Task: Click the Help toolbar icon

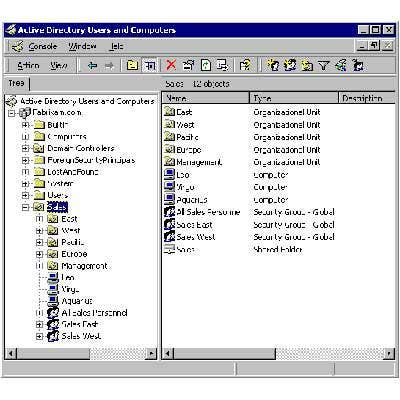Action: (245, 65)
